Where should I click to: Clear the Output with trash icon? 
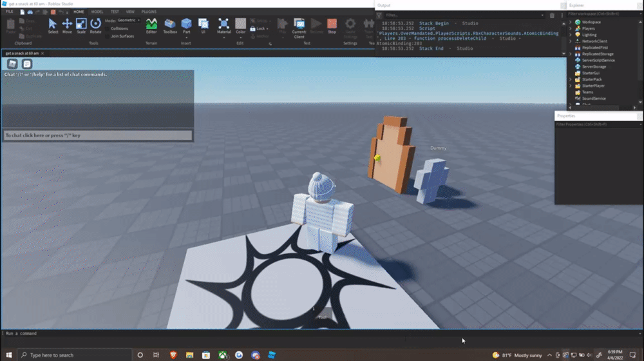click(552, 15)
